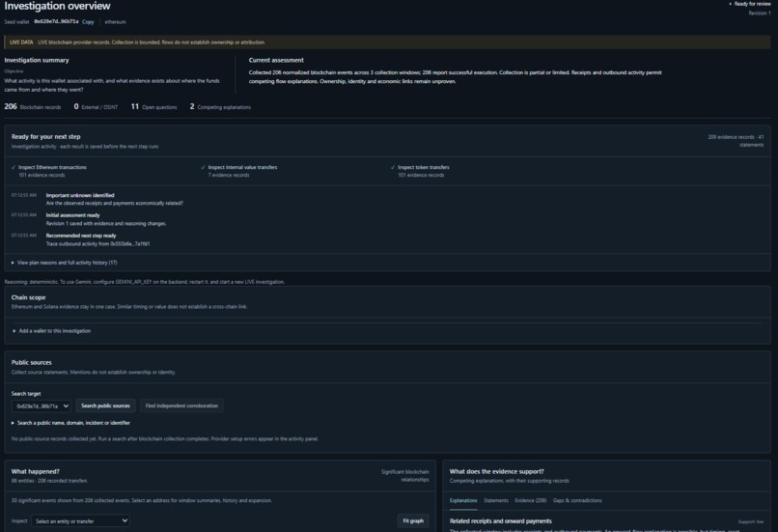Viewport: 778px width, 532px height.
Task: Click the Search public sources button
Action: (105, 406)
